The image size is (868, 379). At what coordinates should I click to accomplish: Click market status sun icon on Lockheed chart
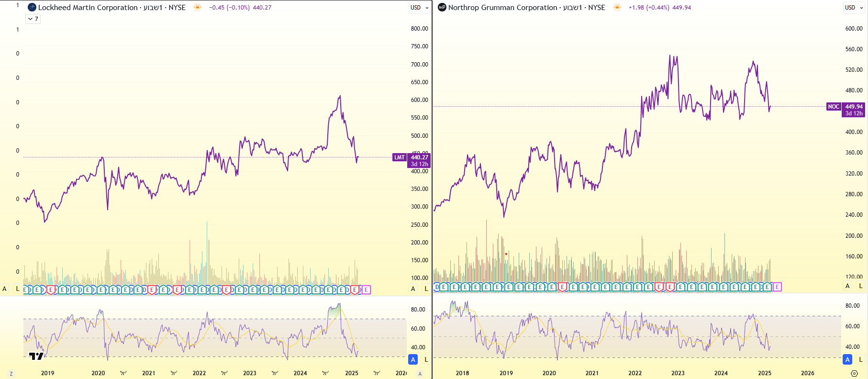(198, 7)
